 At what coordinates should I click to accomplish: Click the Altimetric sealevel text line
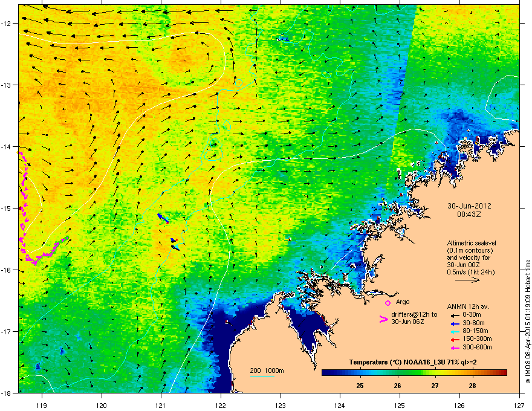(x=472, y=243)
